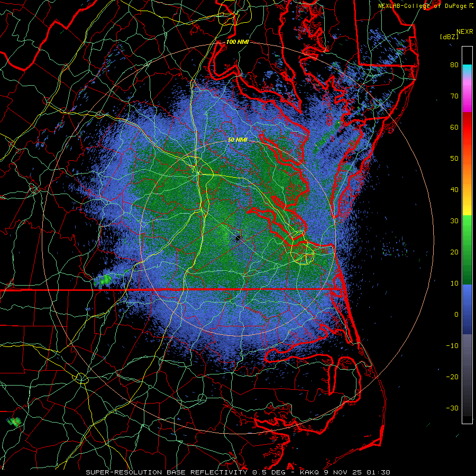476x476 pixels.
Task: Click the [dBZ] units label
Action: click(449, 36)
